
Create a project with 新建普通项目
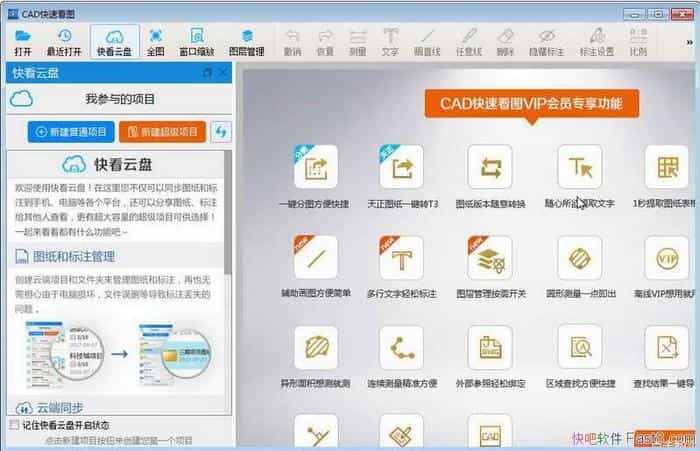tap(71, 132)
